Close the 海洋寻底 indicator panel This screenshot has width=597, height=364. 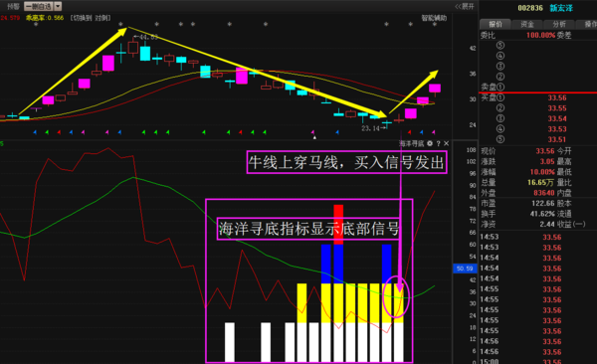point(446,143)
